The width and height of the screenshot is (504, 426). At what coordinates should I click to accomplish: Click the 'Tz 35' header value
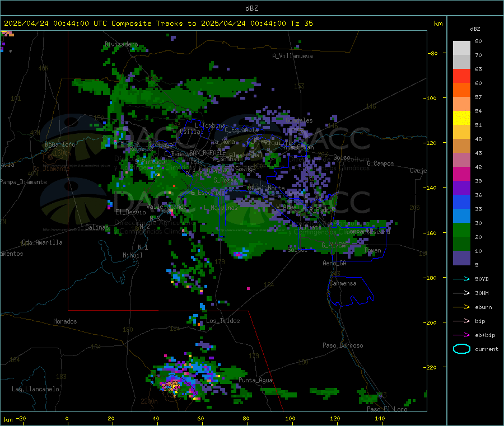(301, 24)
